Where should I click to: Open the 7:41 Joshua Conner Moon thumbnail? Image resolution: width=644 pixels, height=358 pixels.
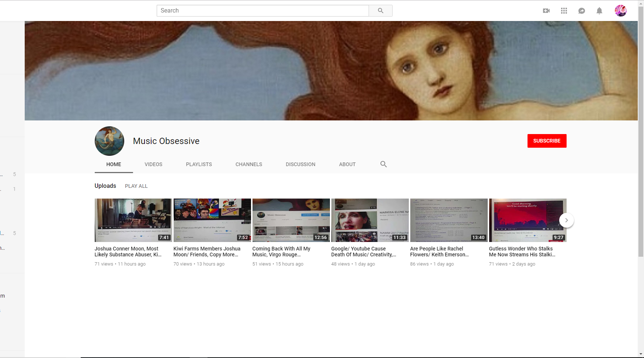(x=133, y=220)
